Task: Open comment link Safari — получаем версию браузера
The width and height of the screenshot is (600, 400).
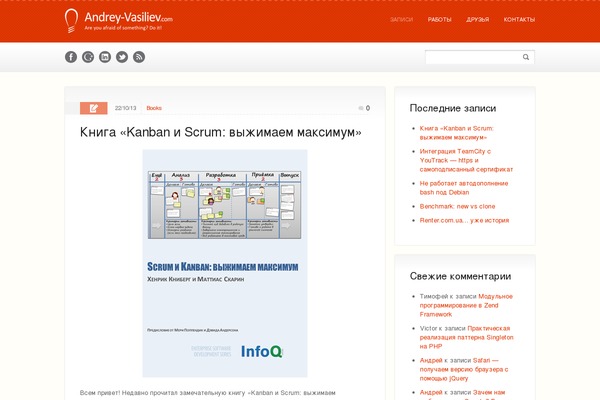Action: 464,369
